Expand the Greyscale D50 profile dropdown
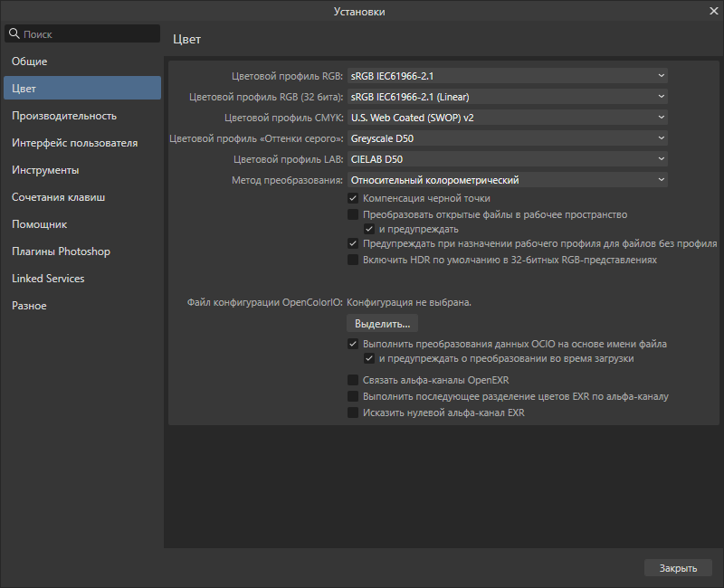 [507, 138]
